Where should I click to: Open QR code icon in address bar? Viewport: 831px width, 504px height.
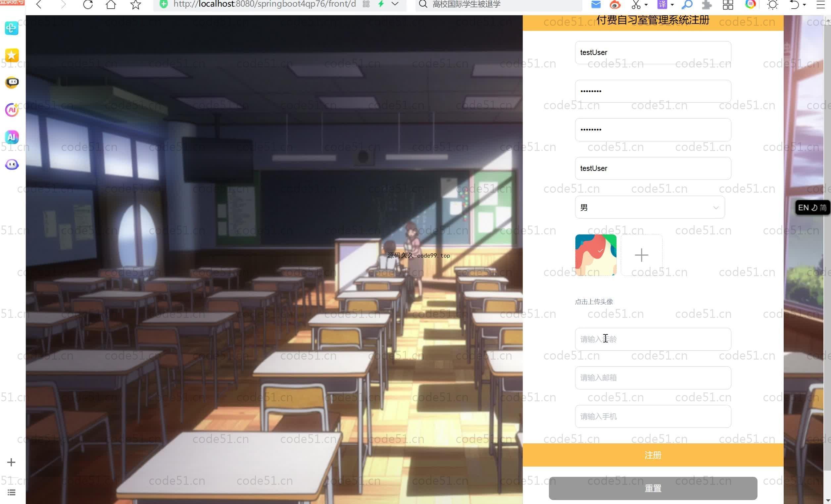(x=366, y=4)
